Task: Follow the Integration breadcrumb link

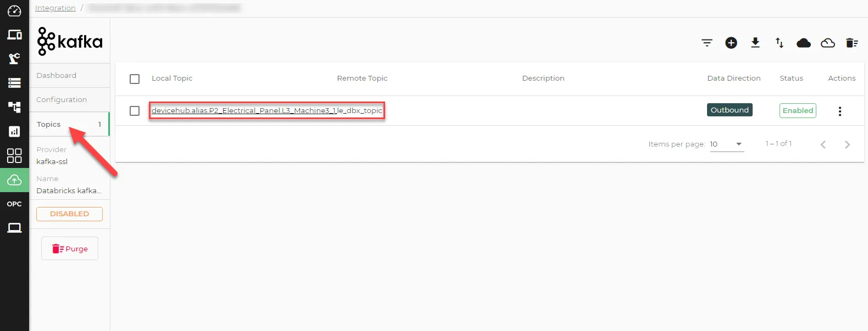Action: 55,8
